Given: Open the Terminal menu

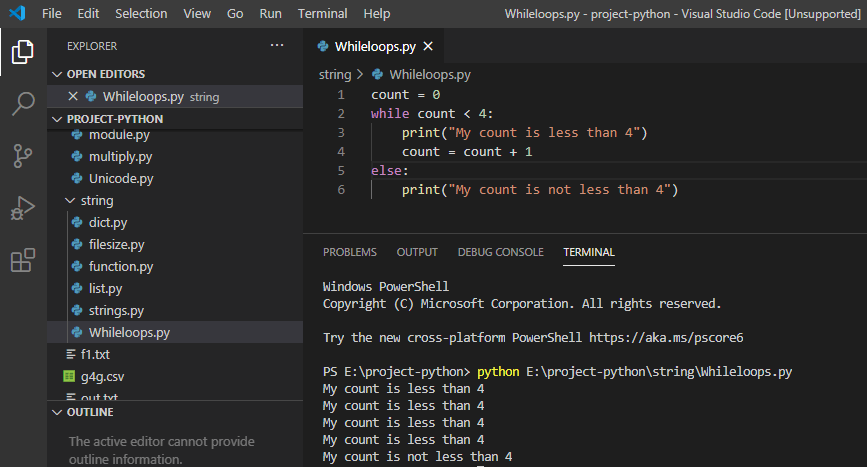Looking at the screenshot, I should click(x=322, y=13).
